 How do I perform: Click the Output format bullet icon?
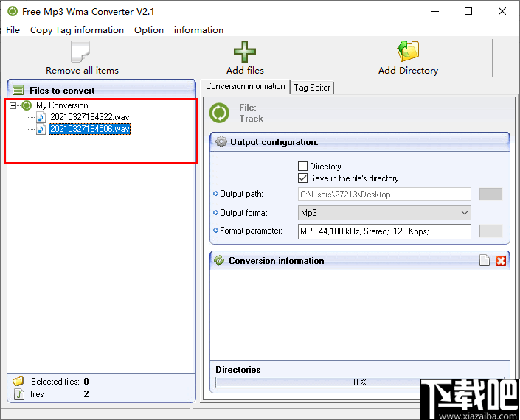[216, 213]
